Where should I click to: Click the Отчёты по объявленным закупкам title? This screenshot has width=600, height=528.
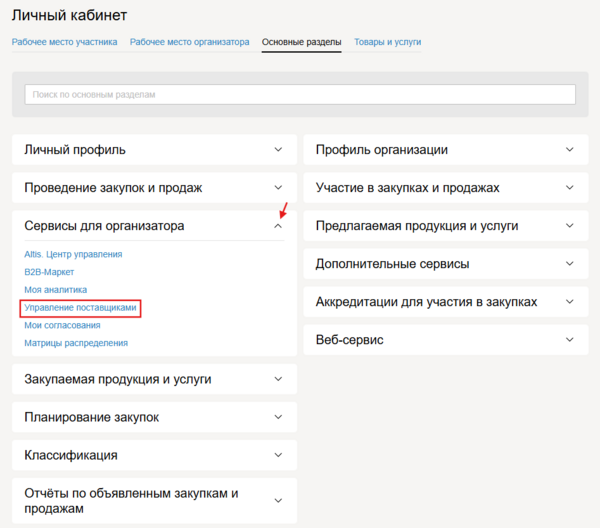click(131, 501)
